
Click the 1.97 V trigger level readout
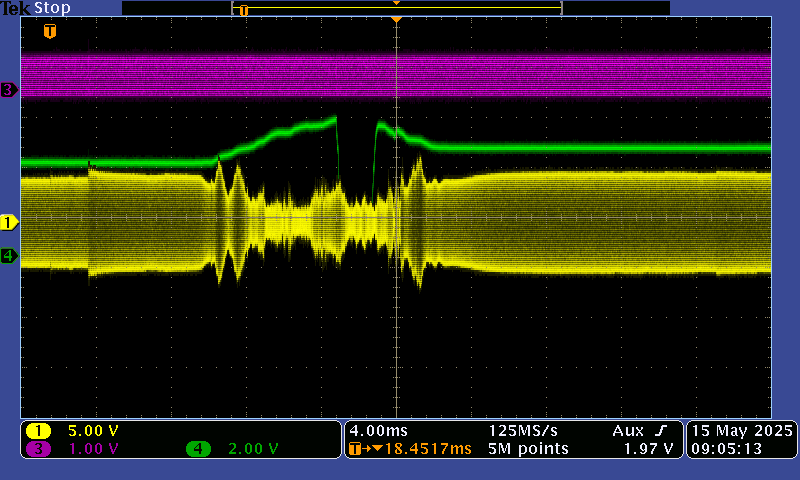647,449
